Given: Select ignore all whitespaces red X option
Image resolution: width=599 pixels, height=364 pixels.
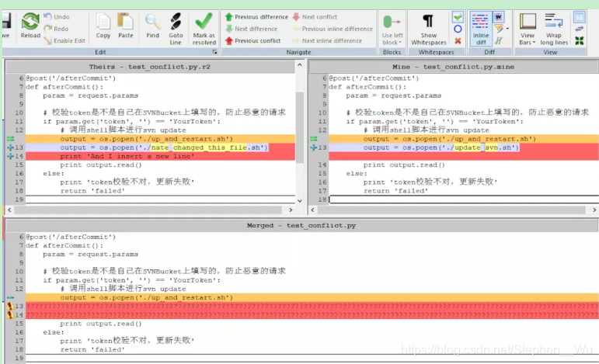Looking at the screenshot, I should pos(458,40).
